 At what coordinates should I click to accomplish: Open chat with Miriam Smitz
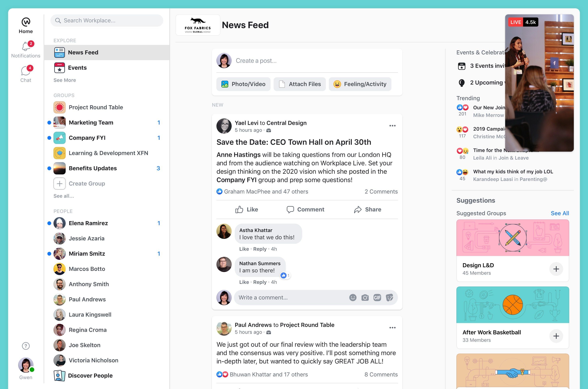[107, 254]
